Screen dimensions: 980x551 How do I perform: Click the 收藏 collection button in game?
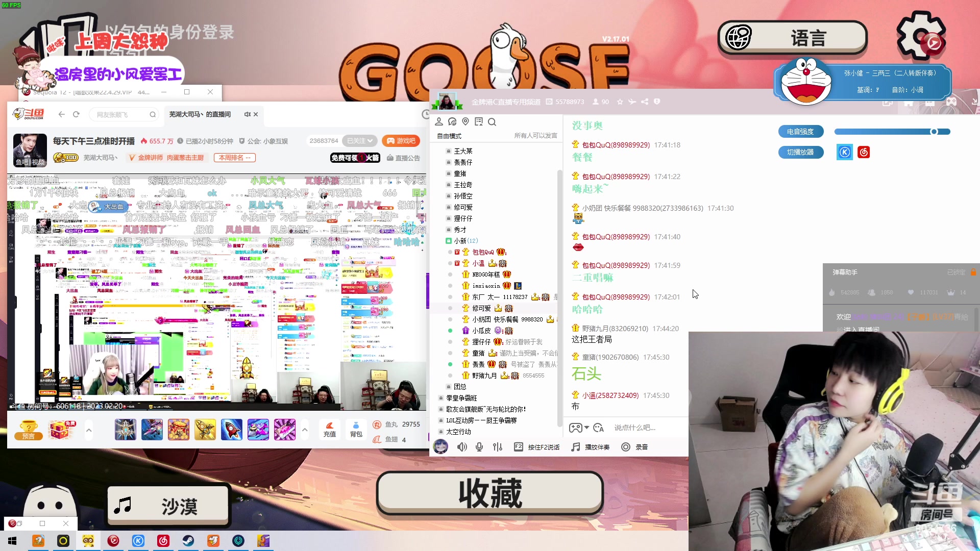pos(490,493)
